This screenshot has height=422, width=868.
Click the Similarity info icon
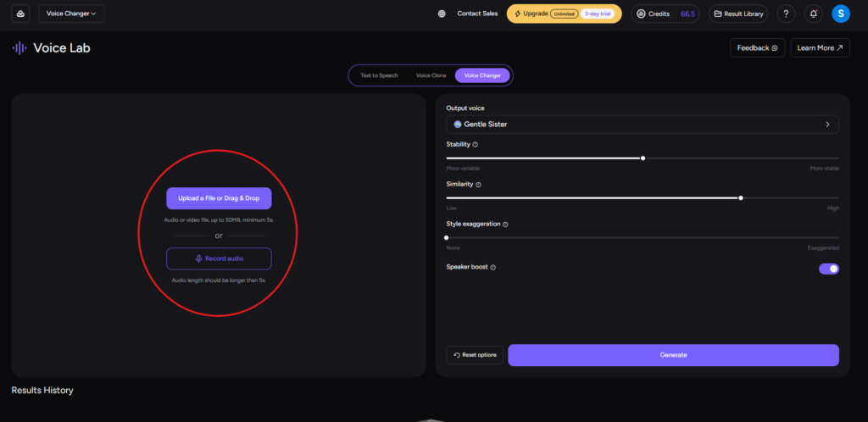tap(478, 184)
